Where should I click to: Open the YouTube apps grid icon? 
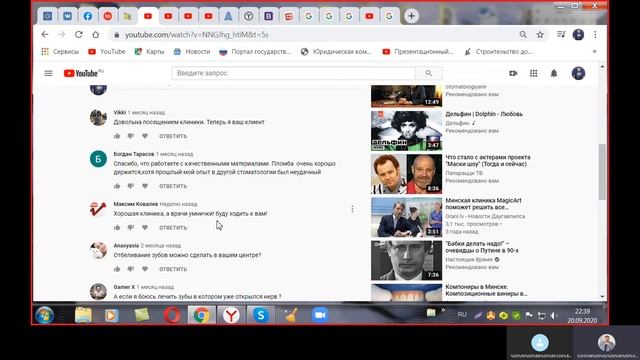click(x=533, y=73)
